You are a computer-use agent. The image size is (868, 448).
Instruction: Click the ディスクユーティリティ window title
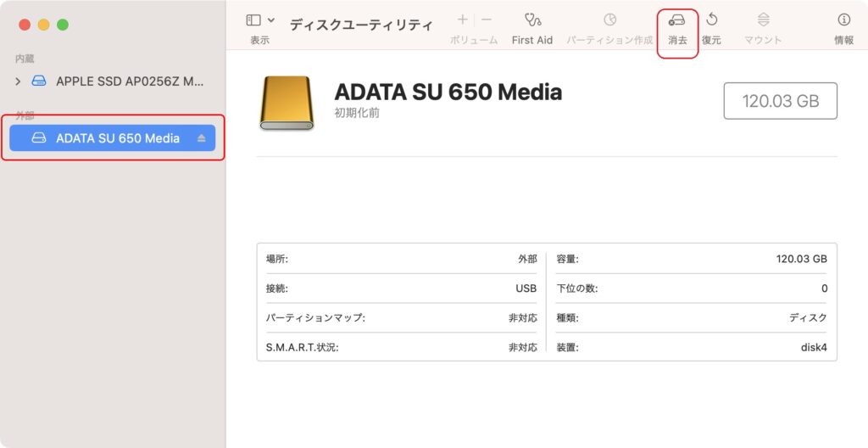click(x=361, y=25)
